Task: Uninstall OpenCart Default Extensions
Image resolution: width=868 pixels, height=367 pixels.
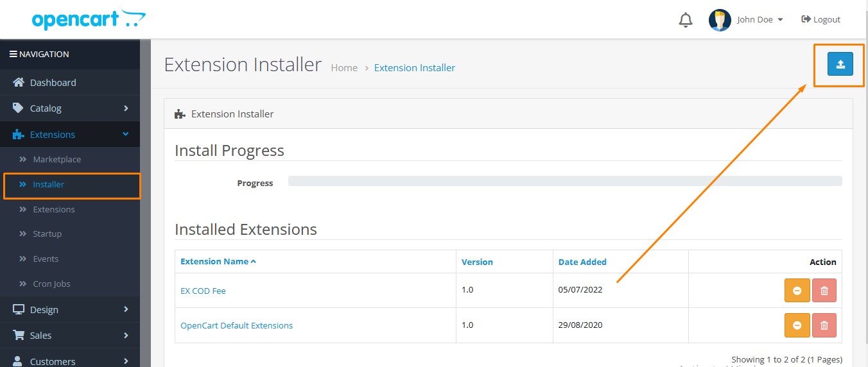Action: 797,325
